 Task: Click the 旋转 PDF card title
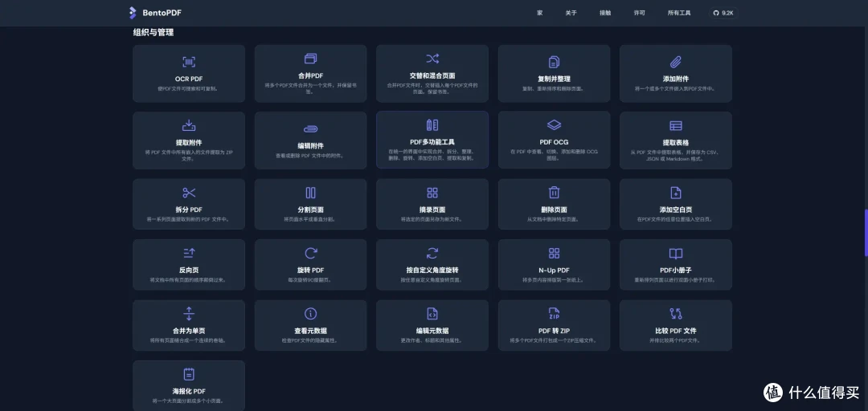click(x=310, y=271)
